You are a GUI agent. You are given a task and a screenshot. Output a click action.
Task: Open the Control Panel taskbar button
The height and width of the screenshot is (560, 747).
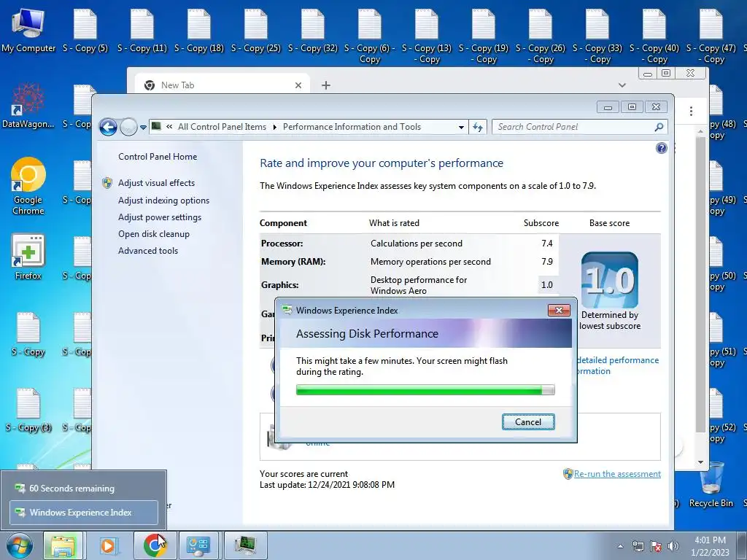pyautogui.click(x=198, y=545)
